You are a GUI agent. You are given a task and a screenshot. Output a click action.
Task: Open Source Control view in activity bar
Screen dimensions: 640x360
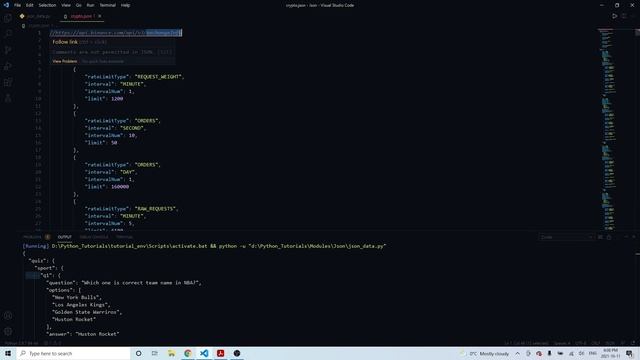point(8,50)
